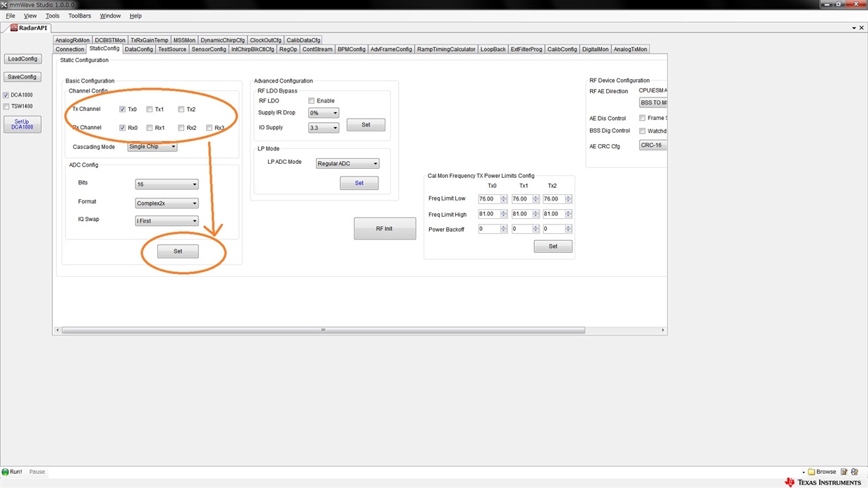Open the Tools menu
This screenshot has height=488, width=868.
53,16
